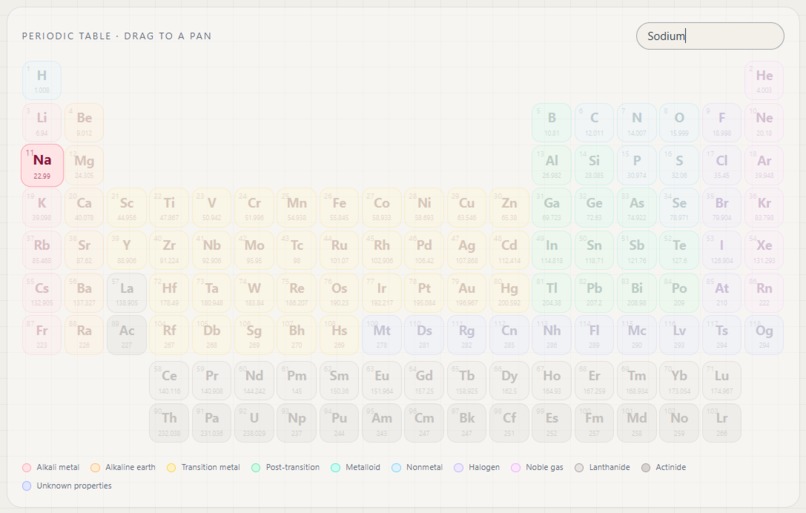Image resolution: width=806 pixels, height=513 pixels.
Task: Select the H hydrogen element tile
Action: [x=42, y=81]
